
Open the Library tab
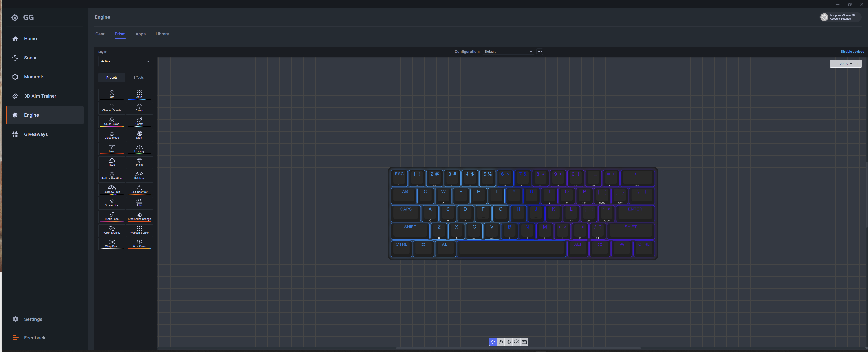[162, 34]
